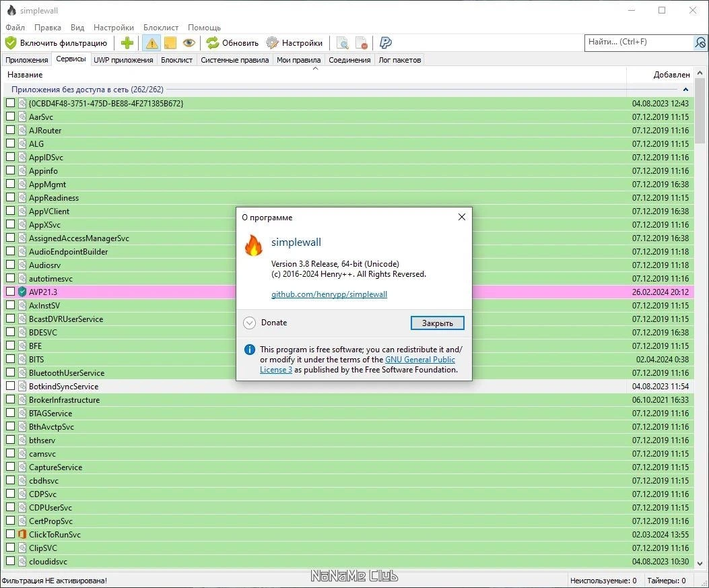This screenshot has height=588, width=709.
Task: Click the Закрыть button
Action: pyautogui.click(x=437, y=323)
